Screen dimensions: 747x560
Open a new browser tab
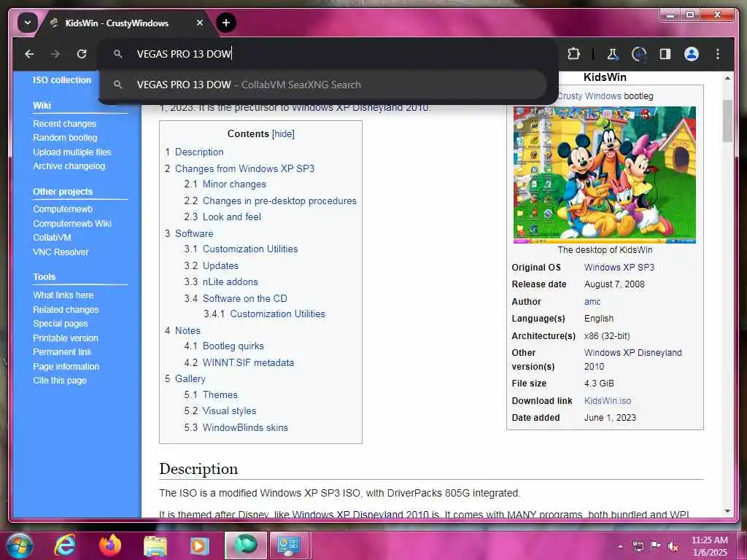(x=226, y=23)
